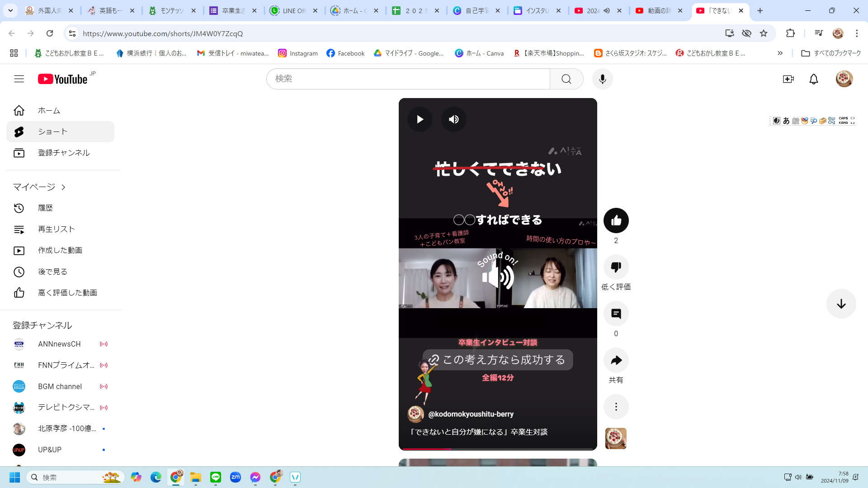Share this Short via arrow icon
868x488 pixels.
tap(616, 360)
